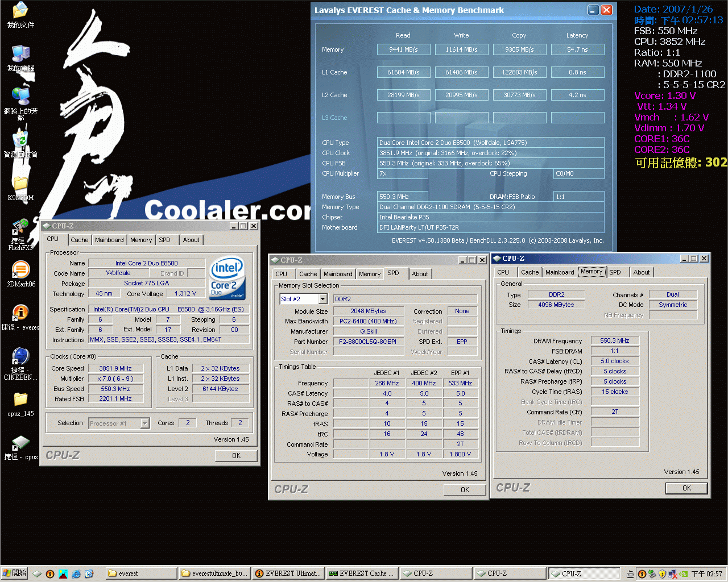
Task: Switch to Memory tab in CPU window
Action: 141,240
